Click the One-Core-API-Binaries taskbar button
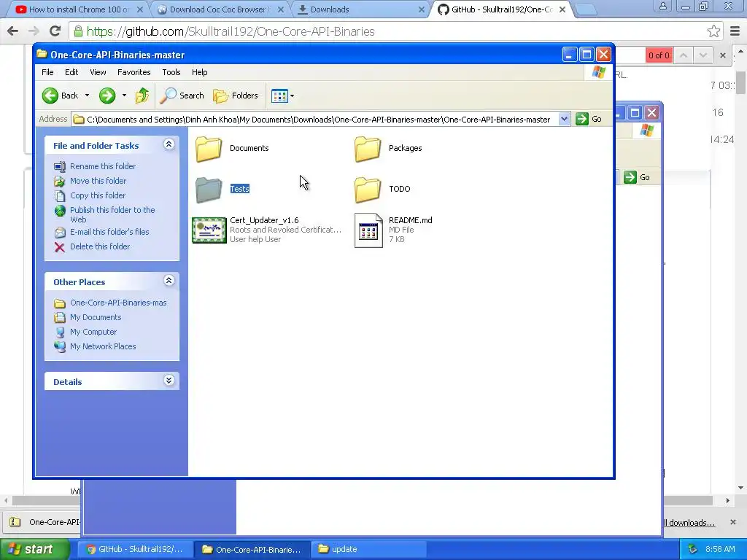This screenshot has height=560, width=747. (252, 549)
